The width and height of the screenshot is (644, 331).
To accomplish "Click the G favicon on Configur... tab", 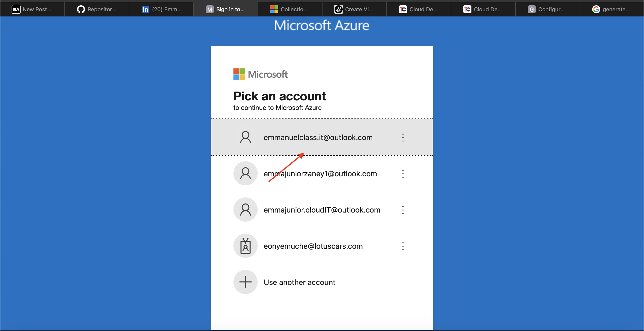I will click(532, 9).
